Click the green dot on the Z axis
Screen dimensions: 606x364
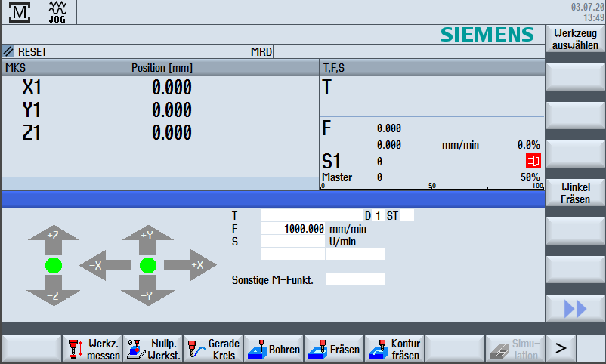click(x=54, y=266)
